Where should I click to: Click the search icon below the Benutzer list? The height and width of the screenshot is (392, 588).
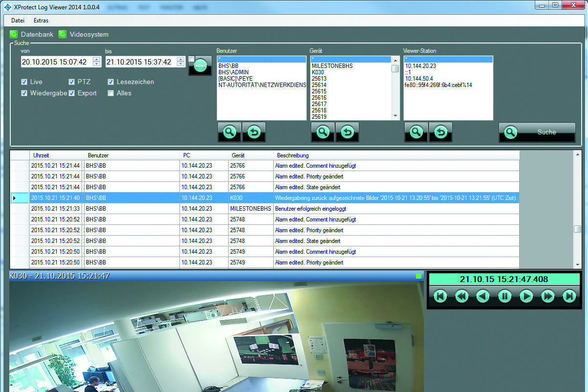(x=229, y=132)
